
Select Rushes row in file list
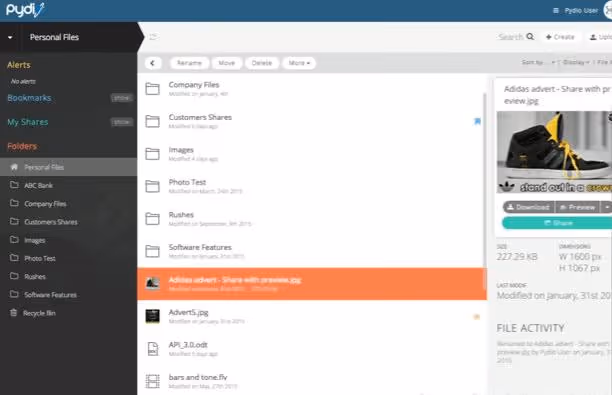click(311, 219)
